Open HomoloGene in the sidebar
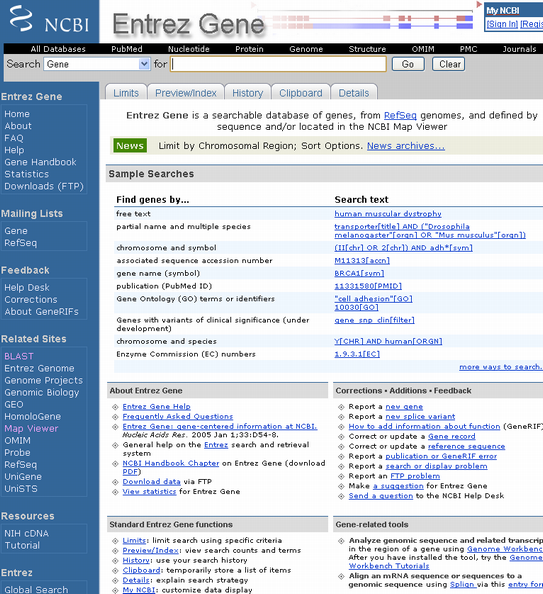543x594 pixels. (32, 417)
